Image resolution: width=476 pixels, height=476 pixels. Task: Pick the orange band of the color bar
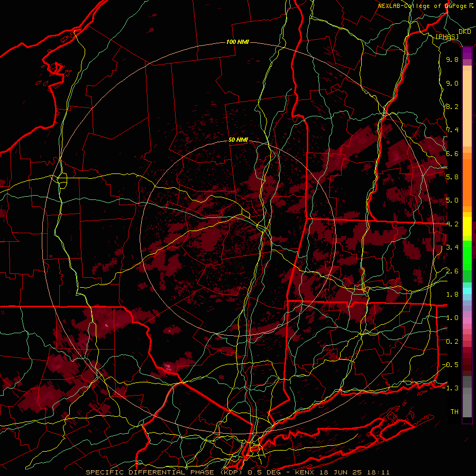click(467, 182)
